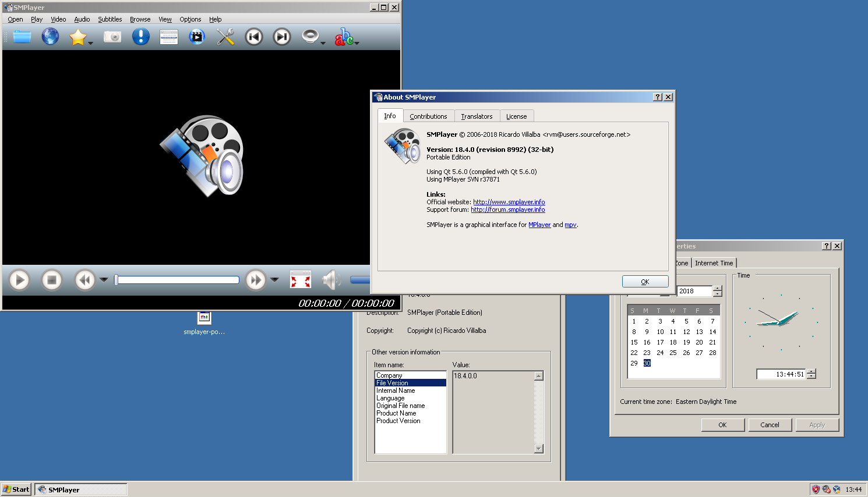Switch to the License tab

[516, 116]
